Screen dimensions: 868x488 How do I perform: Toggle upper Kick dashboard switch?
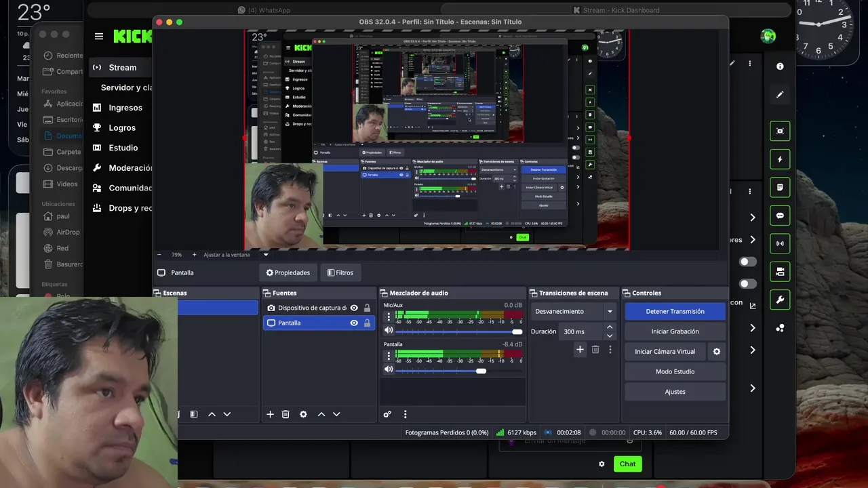[x=748, y=262]
